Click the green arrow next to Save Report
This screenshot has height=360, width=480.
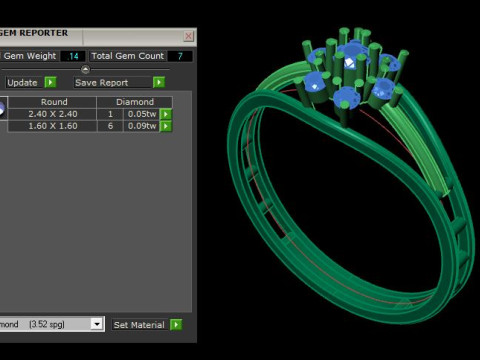click(x=159, y=82)
